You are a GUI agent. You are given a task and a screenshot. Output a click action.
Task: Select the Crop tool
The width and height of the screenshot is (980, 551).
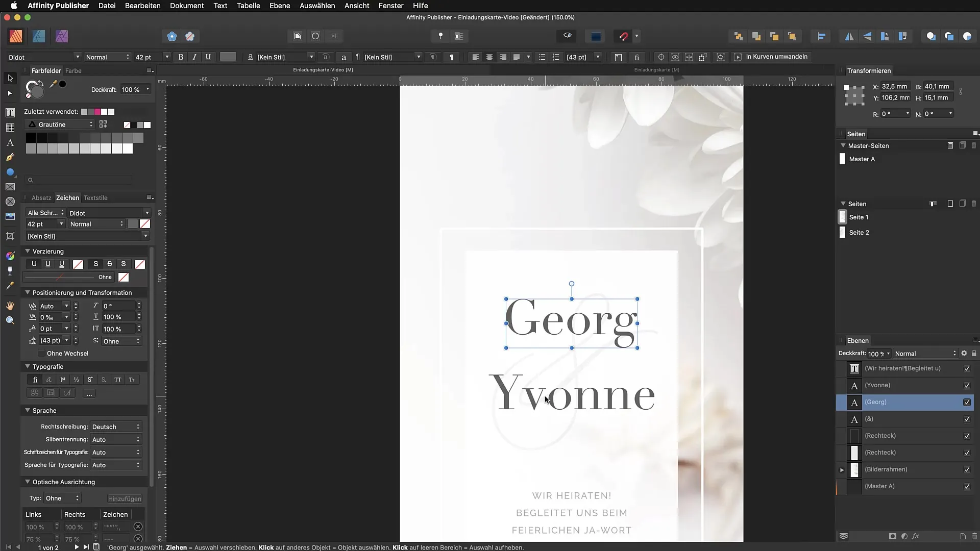[10, 236]
